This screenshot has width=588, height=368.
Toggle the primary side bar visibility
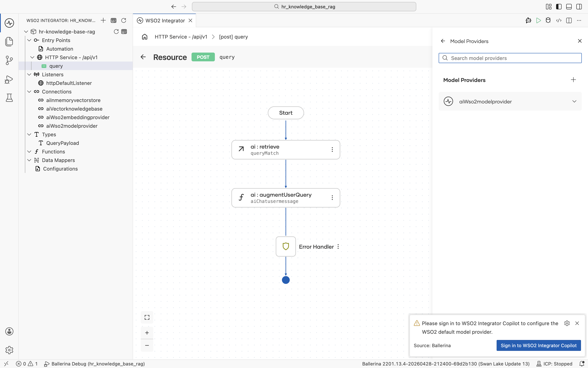tap(559, 7)
